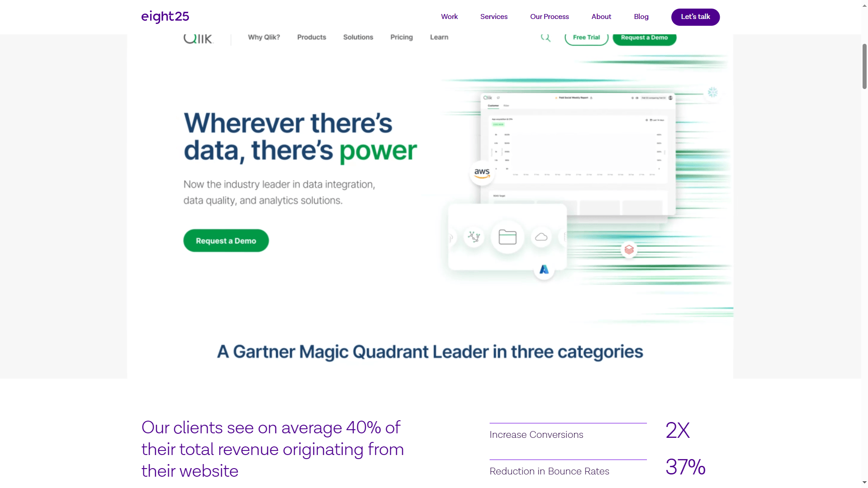Toggle the customer view tab in Qlik report
Screen dimensions: 868x488
493,105
